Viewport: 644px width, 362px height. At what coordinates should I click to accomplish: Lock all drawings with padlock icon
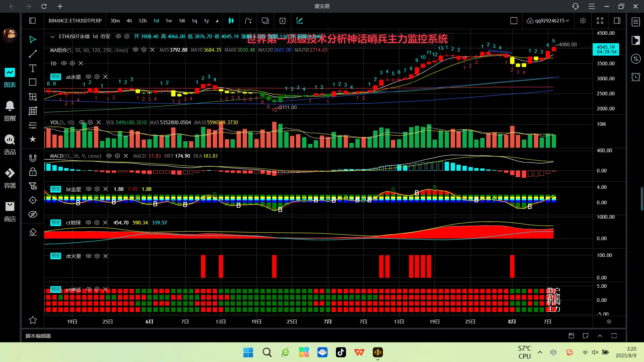click(x=33, y=172)
